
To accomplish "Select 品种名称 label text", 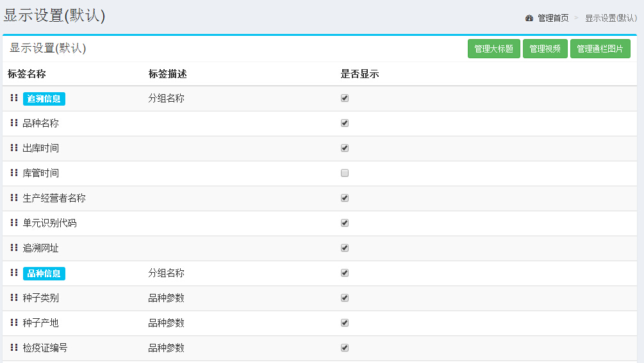I will 40,123.
